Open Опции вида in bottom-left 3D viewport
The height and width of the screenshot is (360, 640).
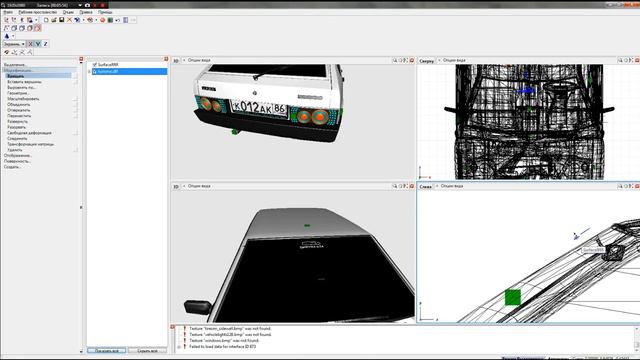point(199,186)
